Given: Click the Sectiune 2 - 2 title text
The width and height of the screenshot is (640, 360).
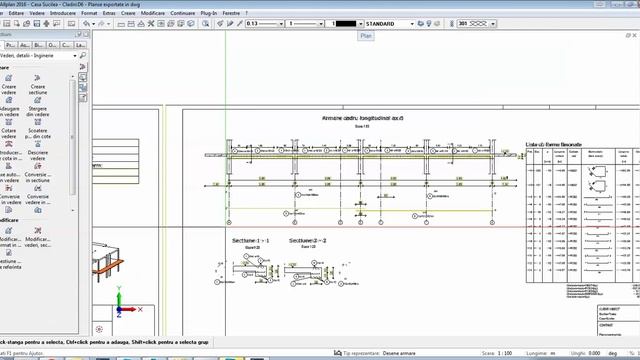Looking at the screenshot, I should tap(307, 241).
